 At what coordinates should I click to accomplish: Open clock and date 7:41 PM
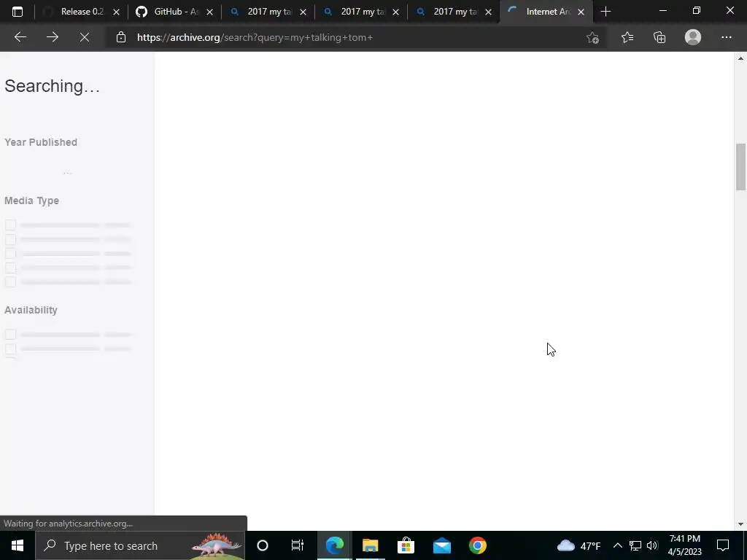pyautogui.click(x=684, y=545)
